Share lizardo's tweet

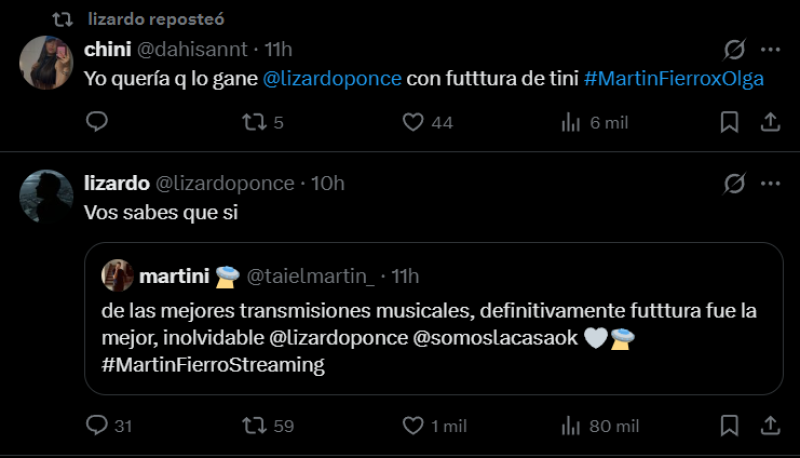tap(770, 426)
